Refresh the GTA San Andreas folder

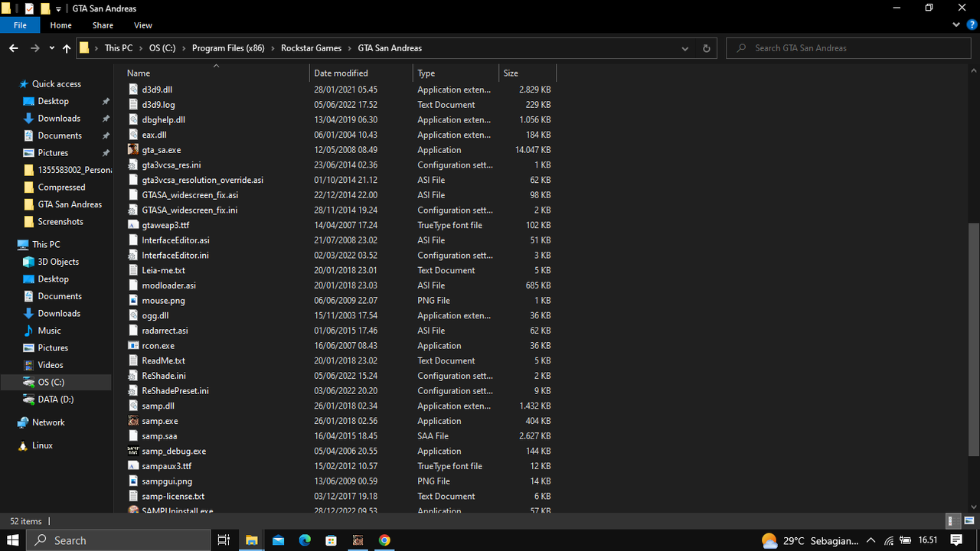tap(706, 48)
